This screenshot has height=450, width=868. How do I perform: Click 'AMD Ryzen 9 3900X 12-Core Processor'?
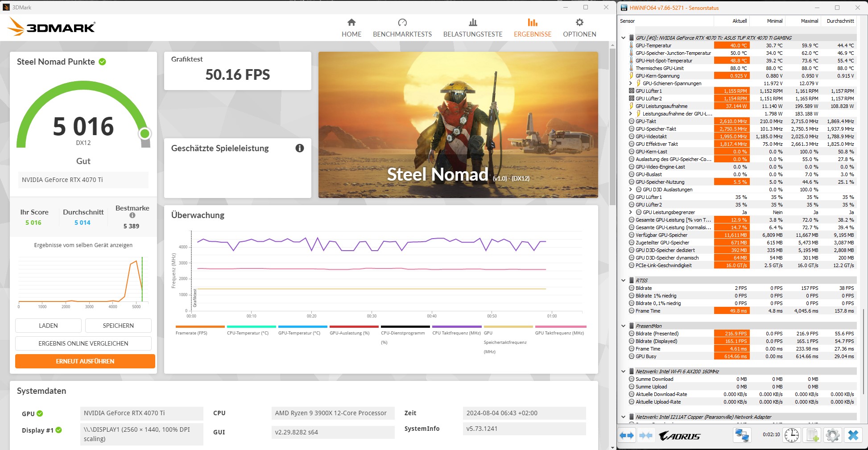point(332,413)
